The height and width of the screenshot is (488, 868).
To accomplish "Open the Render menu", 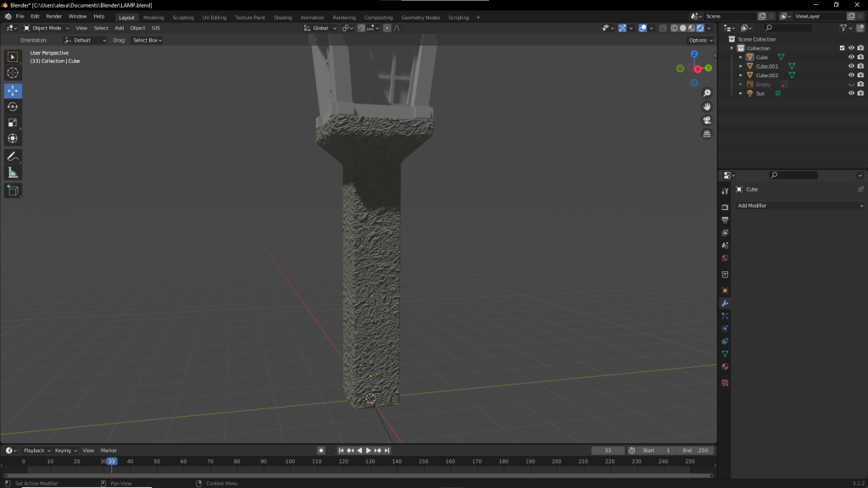I will pos(53,16).
